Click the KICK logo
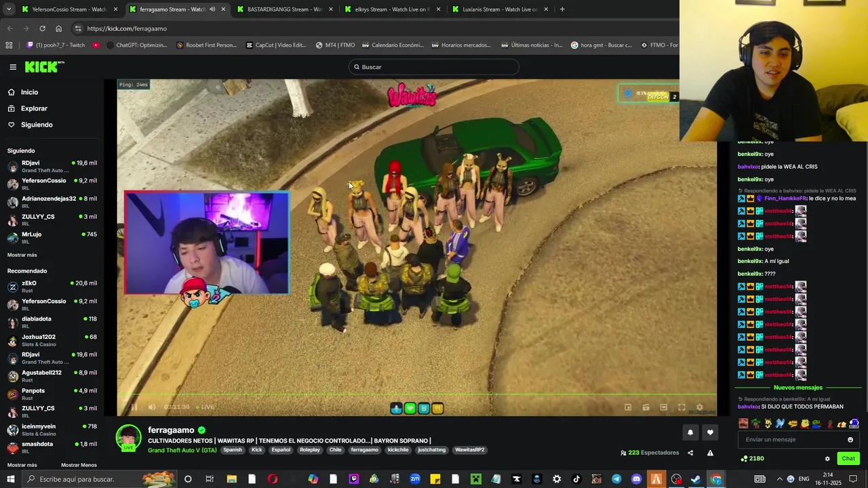868x488 pixels. (44, 66)
